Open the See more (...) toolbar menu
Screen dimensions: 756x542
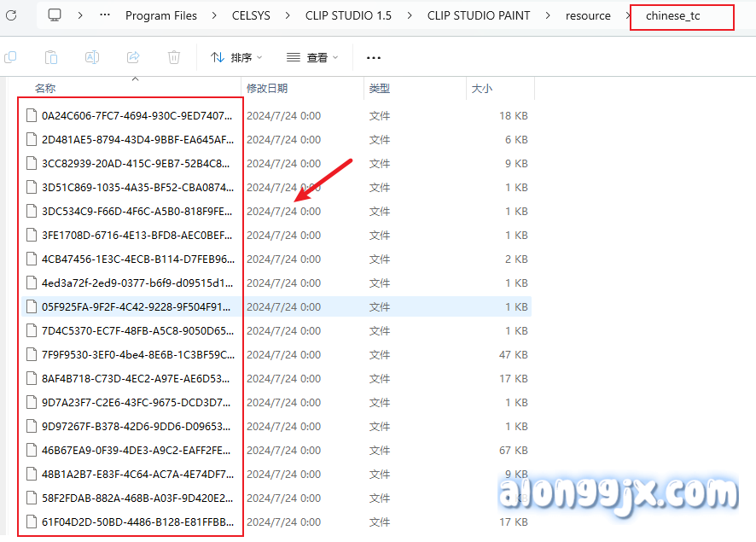tap(373, 57)
